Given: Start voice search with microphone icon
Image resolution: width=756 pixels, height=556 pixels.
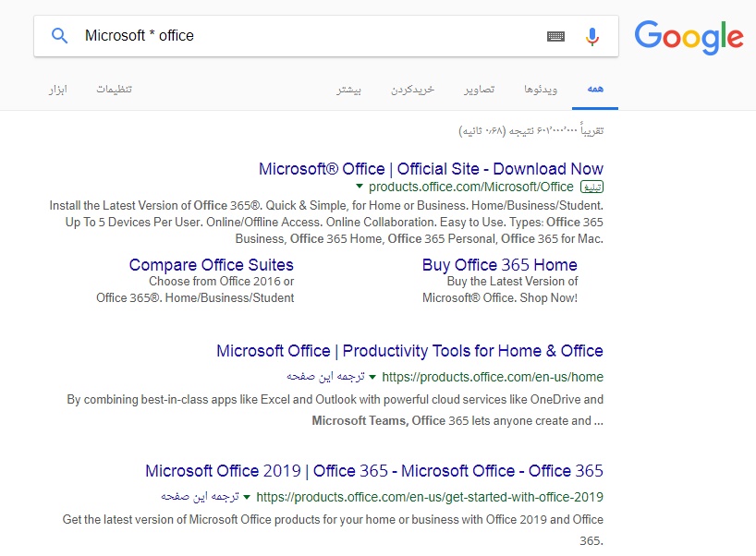Looking at the screenshot, I should pyautogui.click(x=592, y=36).
